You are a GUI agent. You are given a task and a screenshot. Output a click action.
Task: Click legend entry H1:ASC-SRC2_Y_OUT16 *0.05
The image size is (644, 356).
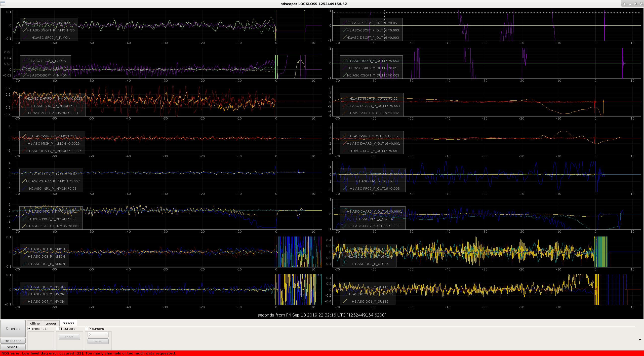pos(373,68)
